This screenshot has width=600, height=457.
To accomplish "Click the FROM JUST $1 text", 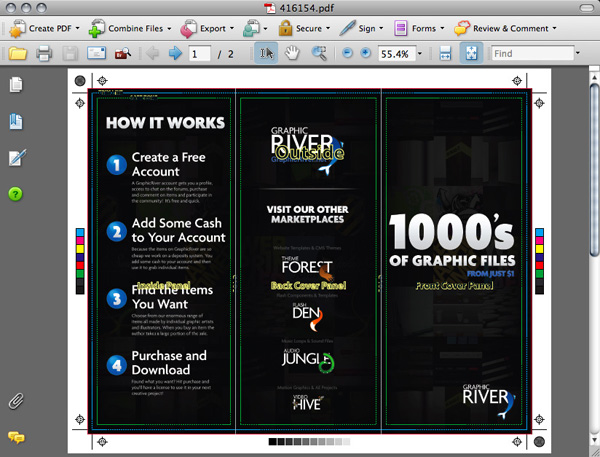I will [491, 274].
